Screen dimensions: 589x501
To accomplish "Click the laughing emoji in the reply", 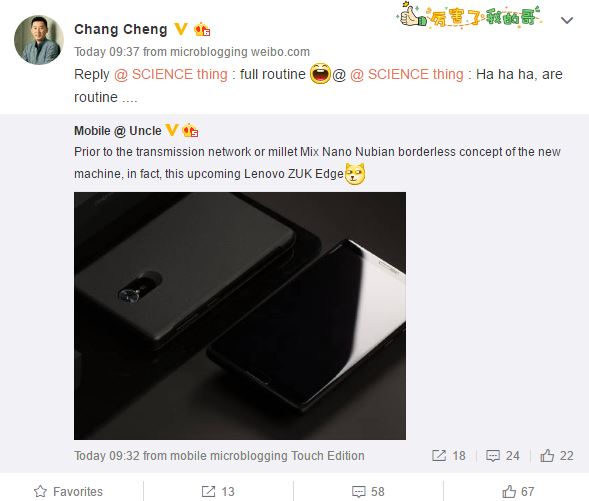I will point(320,74).
